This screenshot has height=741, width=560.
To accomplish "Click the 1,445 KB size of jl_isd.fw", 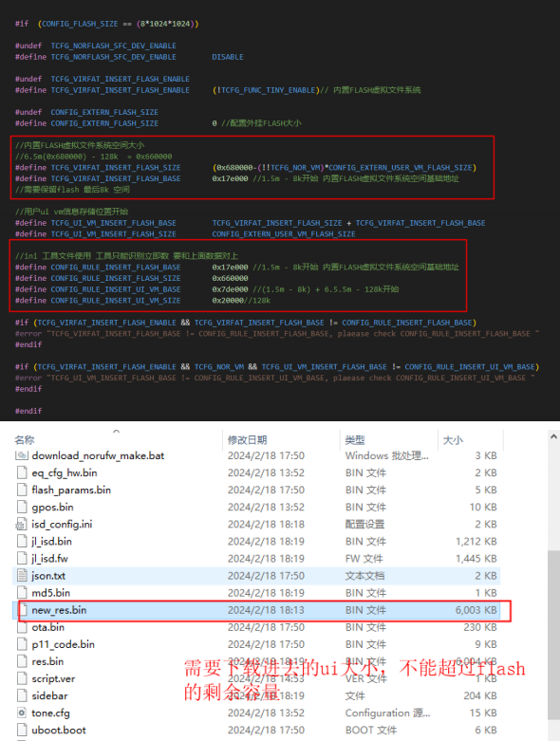I will (x=476, y=559).
